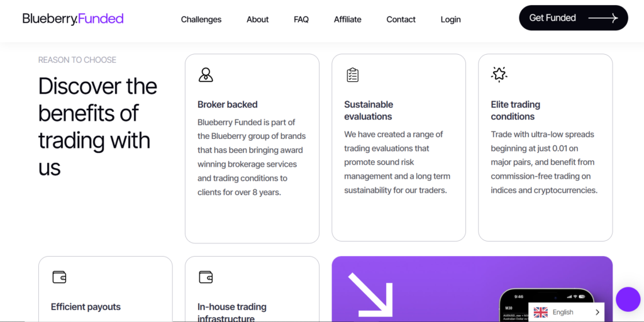
Task: Open the English language dropdown
Action: [x=566, y=313]
